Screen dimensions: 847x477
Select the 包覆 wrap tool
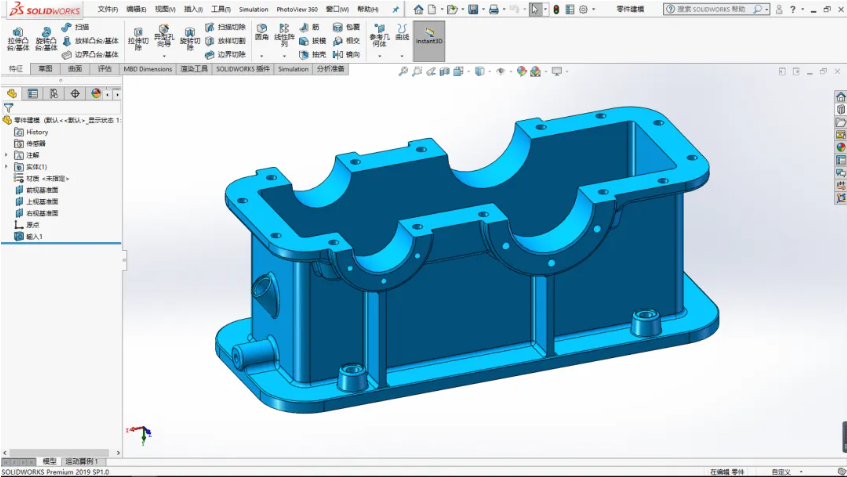tap(346, 27)
